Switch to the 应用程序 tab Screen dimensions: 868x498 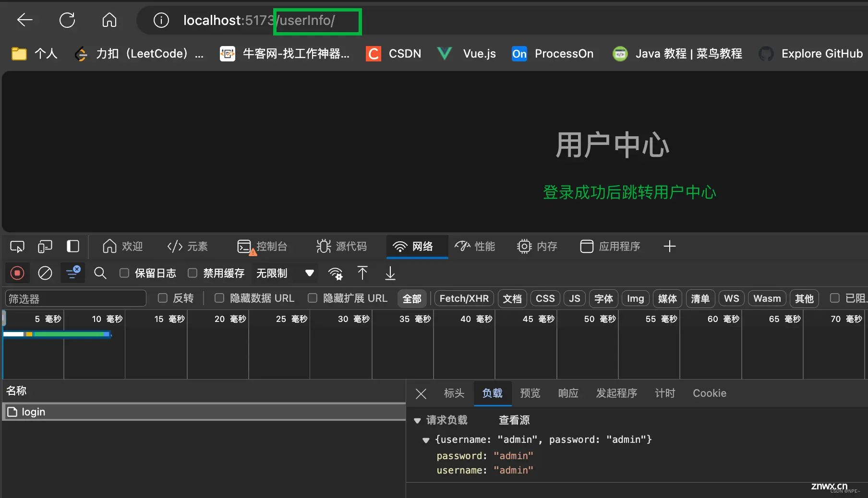click(x=610, y=247)
